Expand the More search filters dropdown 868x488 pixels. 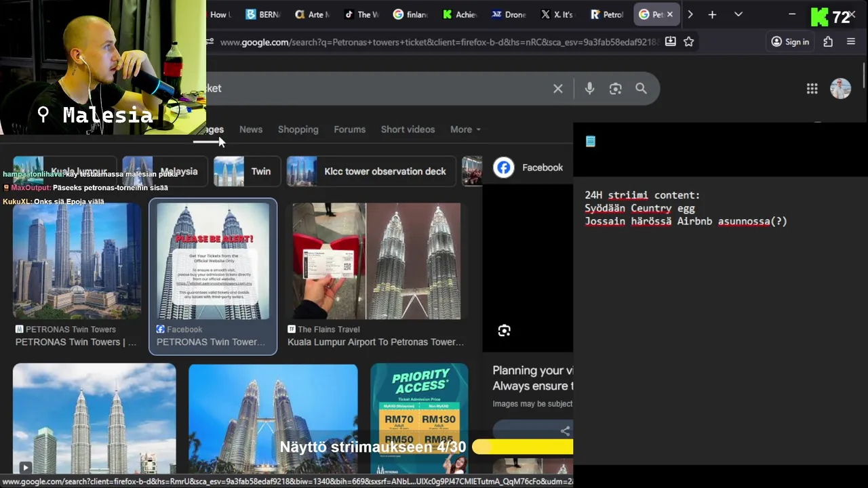pyautogui.click(x=465, y=129)
